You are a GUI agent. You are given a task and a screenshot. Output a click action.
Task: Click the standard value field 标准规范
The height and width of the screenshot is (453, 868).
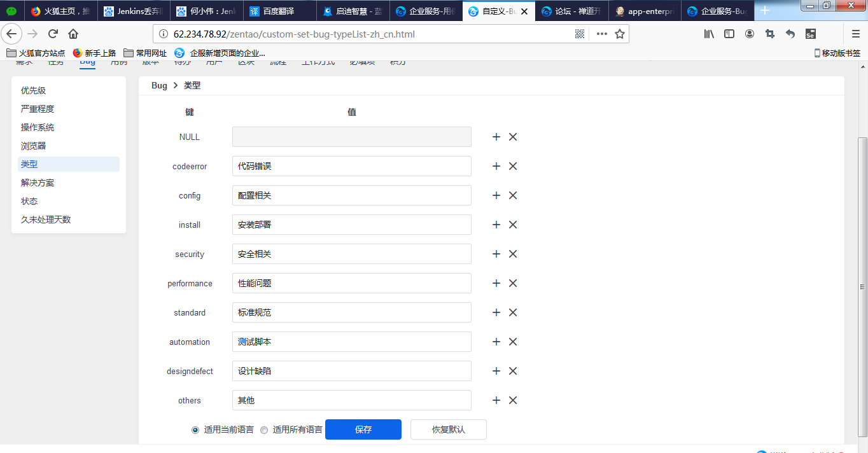pos(351,312)
